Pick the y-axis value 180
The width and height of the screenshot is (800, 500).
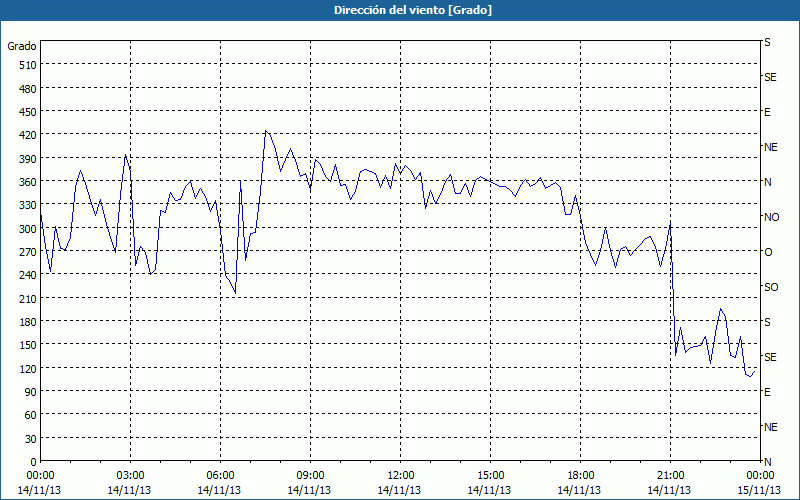point(28,322)
